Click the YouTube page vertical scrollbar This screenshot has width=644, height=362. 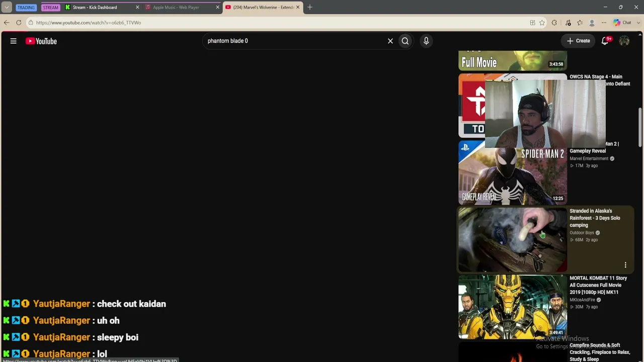click(640, 128)
